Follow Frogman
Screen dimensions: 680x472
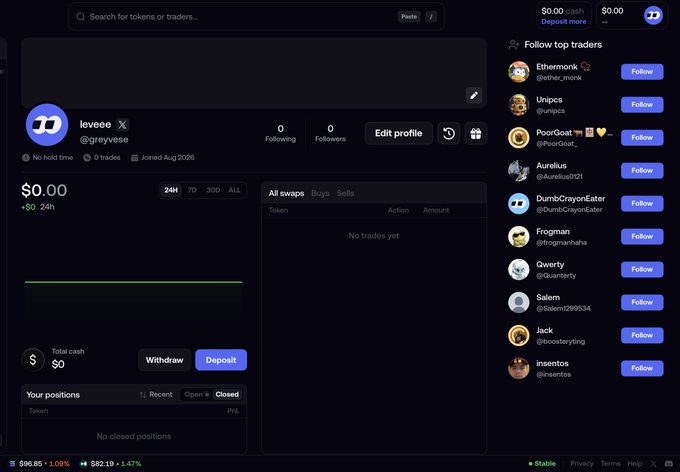(642, 236)
